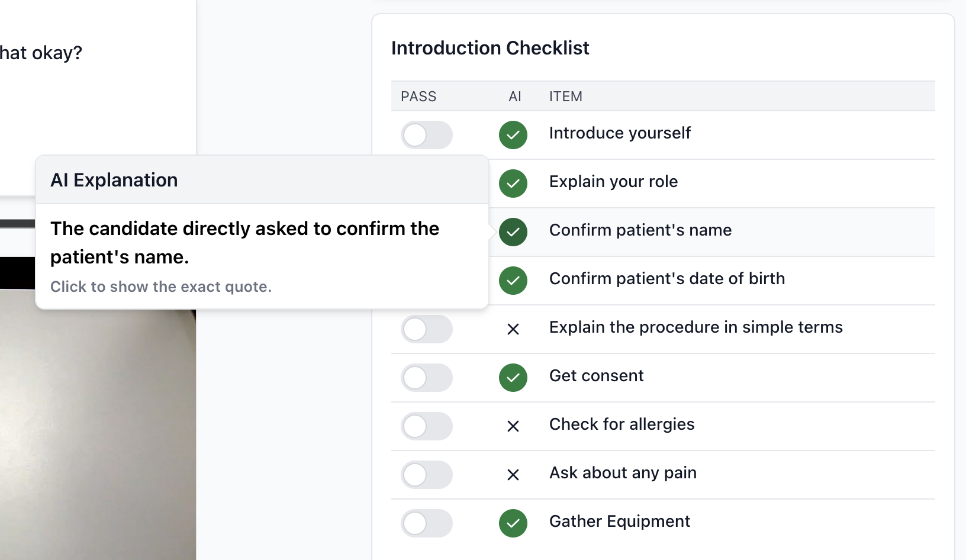The image size is (966, 560).
Task: Click the Explain your role checklist item
Action: click(x=613, y=182)
